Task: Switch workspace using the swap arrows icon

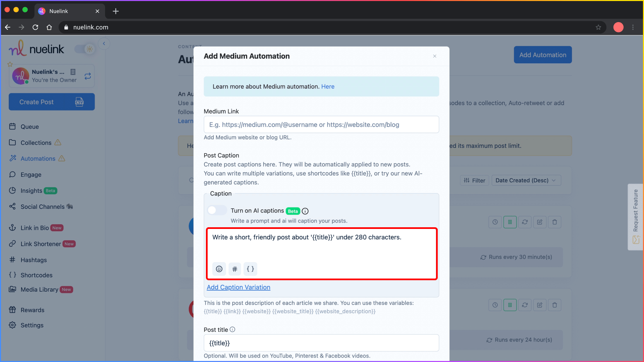Action: [x=88, y=76]
